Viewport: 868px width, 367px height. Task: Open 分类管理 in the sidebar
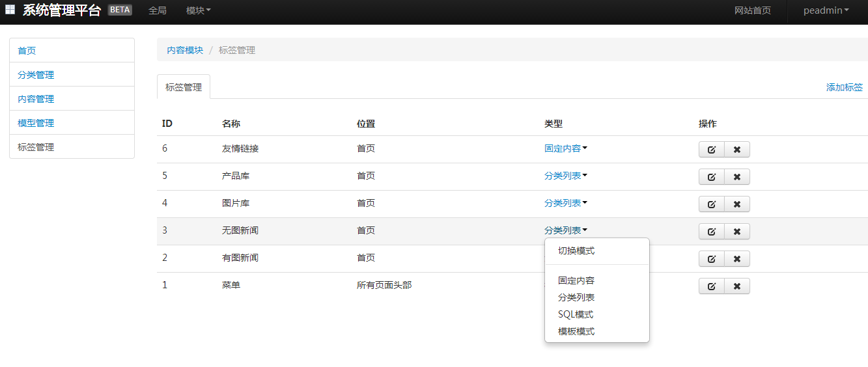tap(36, 75)
